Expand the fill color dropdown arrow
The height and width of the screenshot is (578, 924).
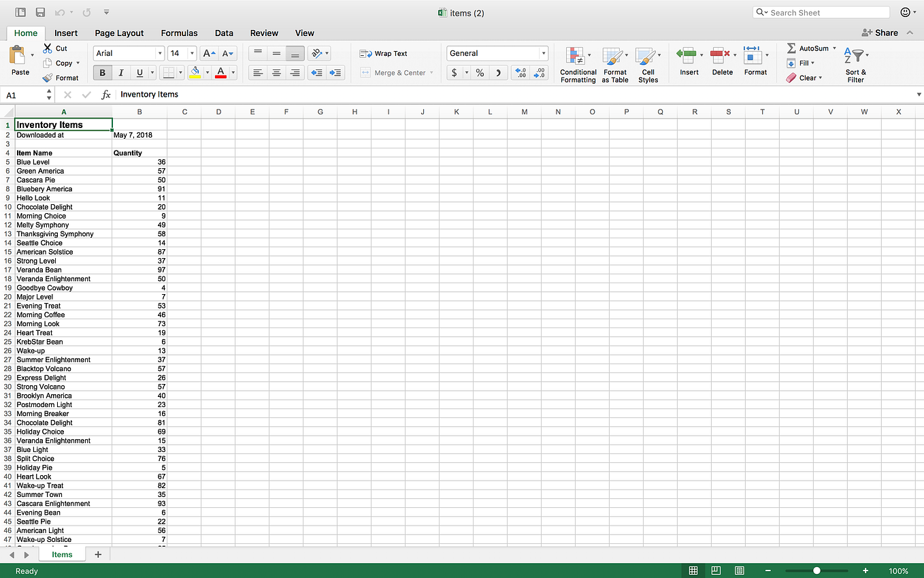pyautogui.click(x=208, y=72)
